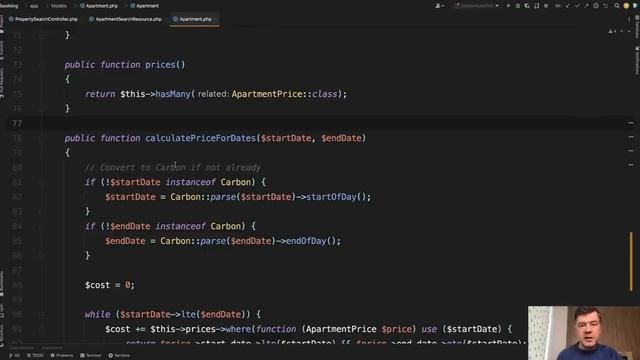The width and height of the screenshot is (640, 360).
Task: Click the Run play button
Action: [x=508, y=6]
